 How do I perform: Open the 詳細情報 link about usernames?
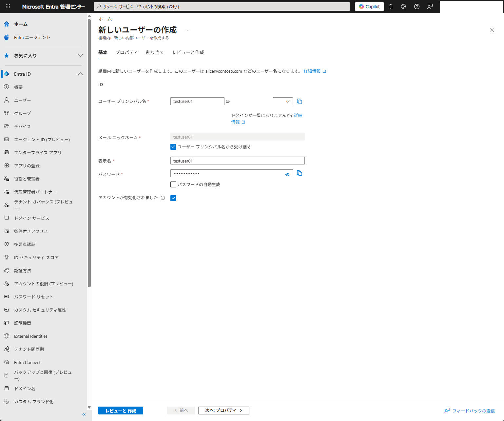(x=312, y=71)
